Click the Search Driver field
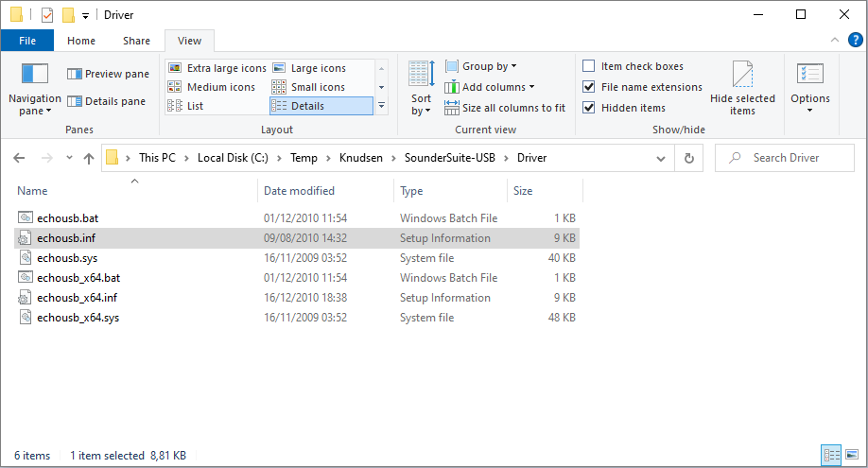 click(x=785, y=159)
